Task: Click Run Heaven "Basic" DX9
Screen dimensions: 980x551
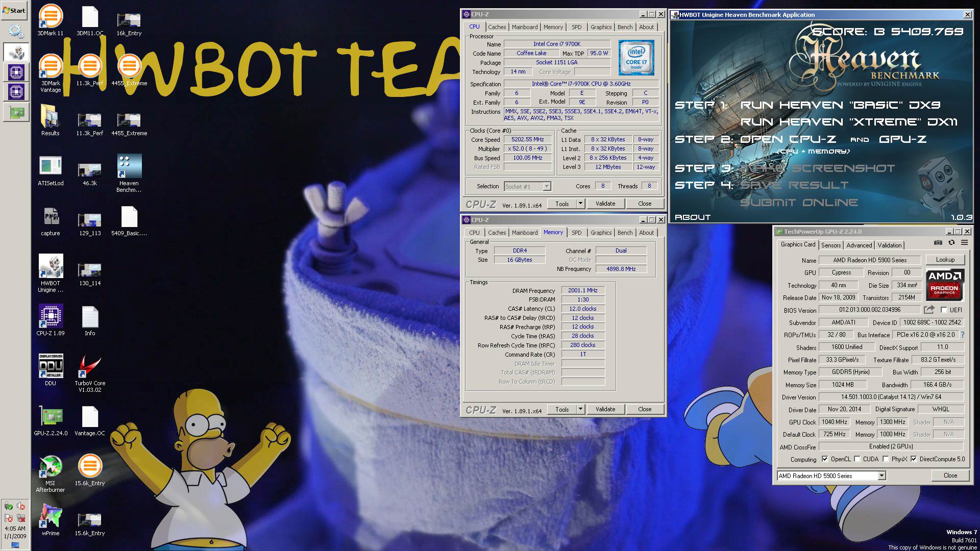Action: (x=840, y=105)
